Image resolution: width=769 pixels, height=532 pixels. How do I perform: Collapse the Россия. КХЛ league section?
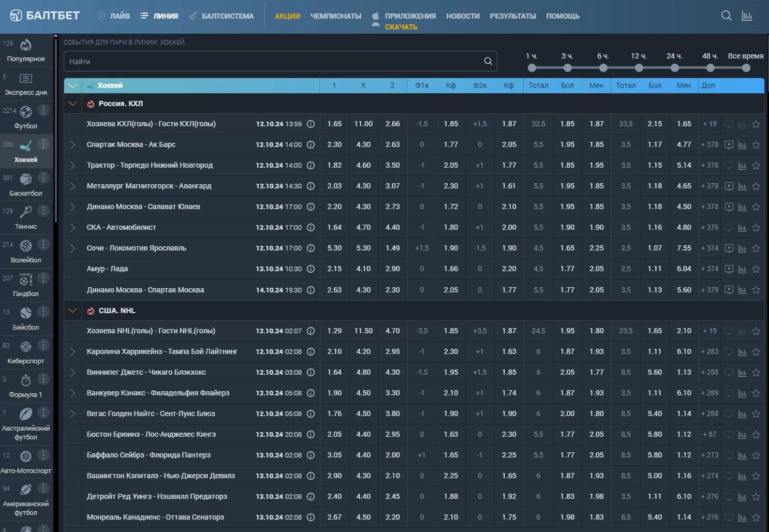point(72,104)
